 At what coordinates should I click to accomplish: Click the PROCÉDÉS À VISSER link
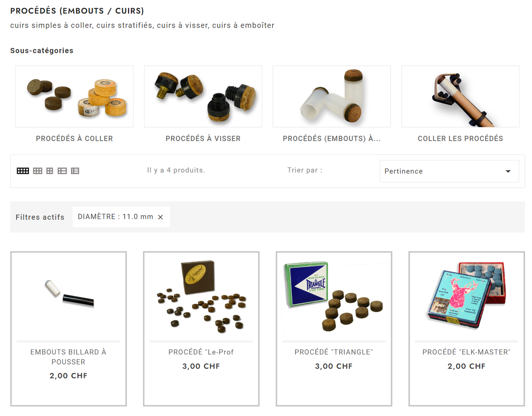point(203,138)
